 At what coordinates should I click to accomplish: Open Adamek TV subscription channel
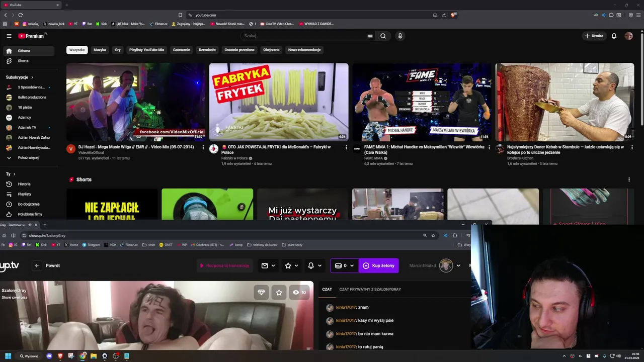pyautogui.click(x=29, y=127)
